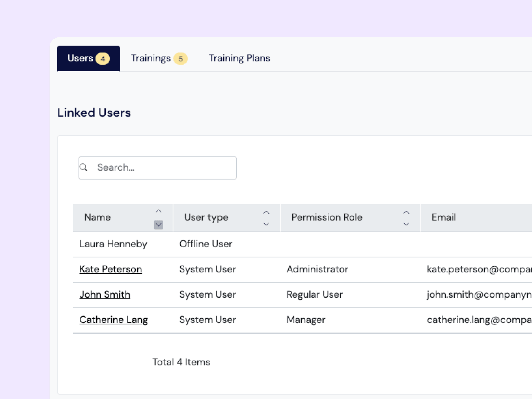Select the Laura Henneby table row
Screen dimensions: 532x399
coord(113,244)
